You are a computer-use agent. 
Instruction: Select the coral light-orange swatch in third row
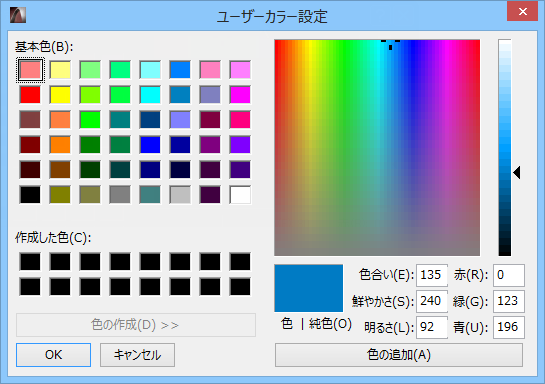60,120
